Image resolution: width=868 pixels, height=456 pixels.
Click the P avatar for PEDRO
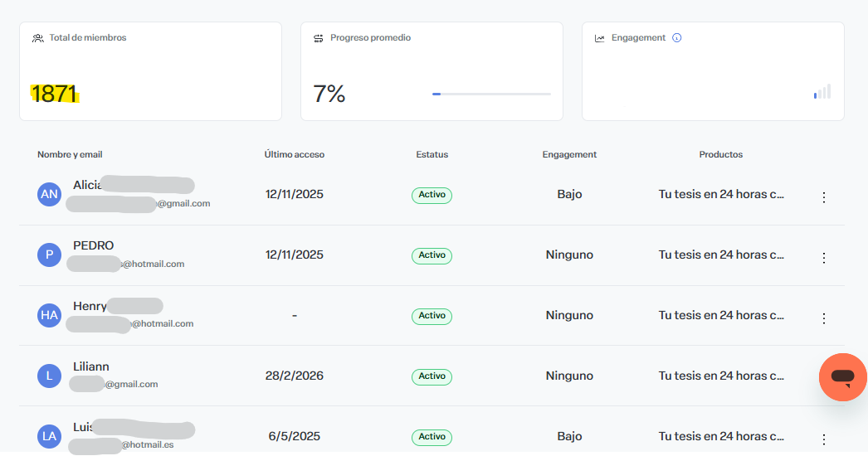(x=49, y=255)
